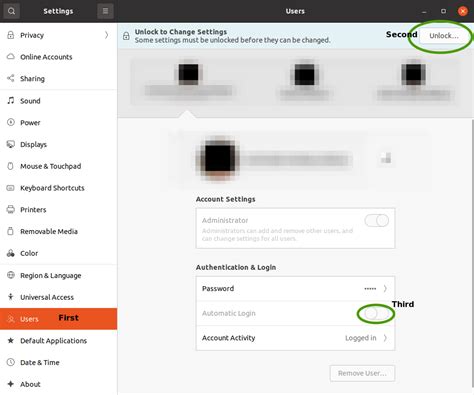Click the lock icon in unlock banner
This screenshot has width=474, height=395.
pyautogui.click(x=126, y=36)
